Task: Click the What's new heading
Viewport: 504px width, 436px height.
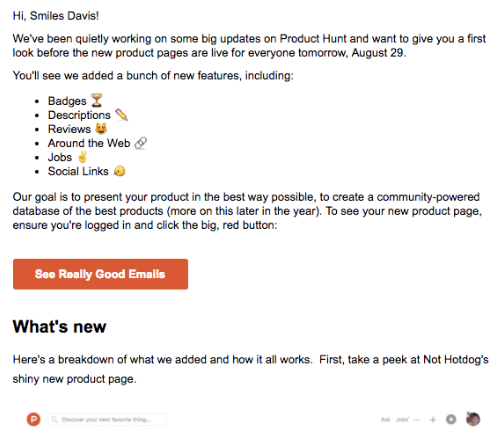Action: click(59, 326)
